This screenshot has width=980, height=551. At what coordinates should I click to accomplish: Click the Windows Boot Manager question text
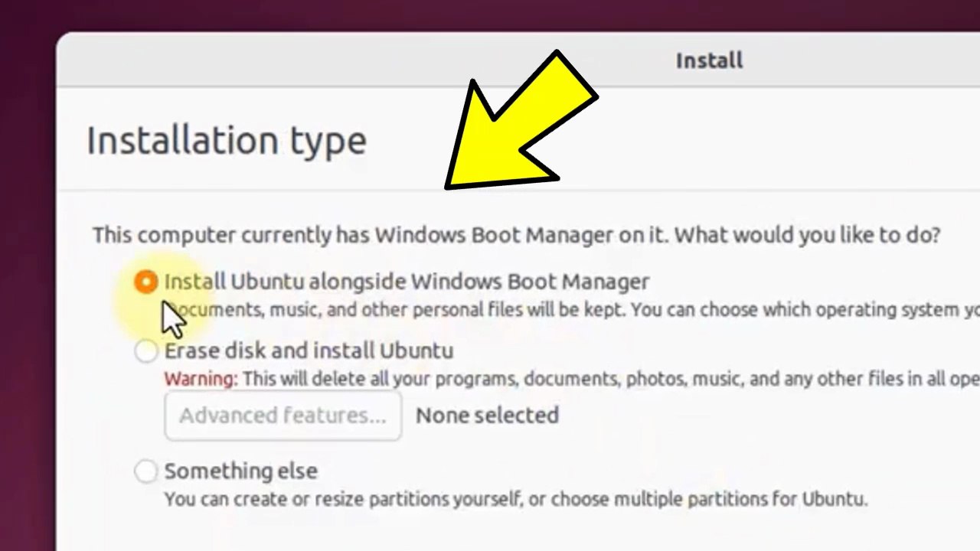tap(516, 235)
